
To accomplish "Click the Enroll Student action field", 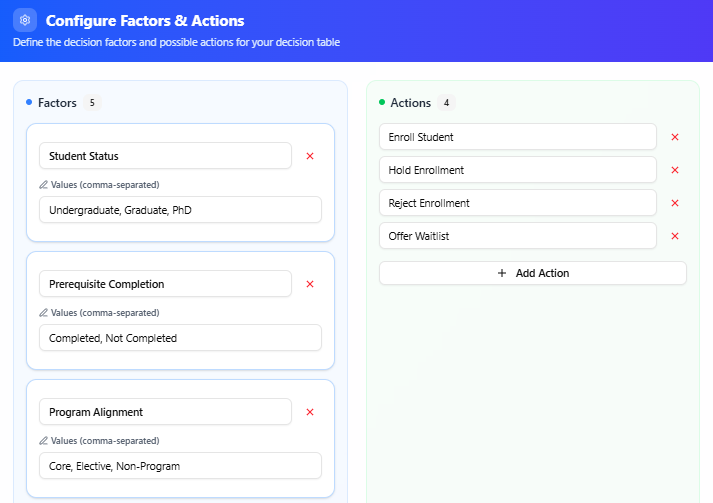I will click(x=517, y=137).
